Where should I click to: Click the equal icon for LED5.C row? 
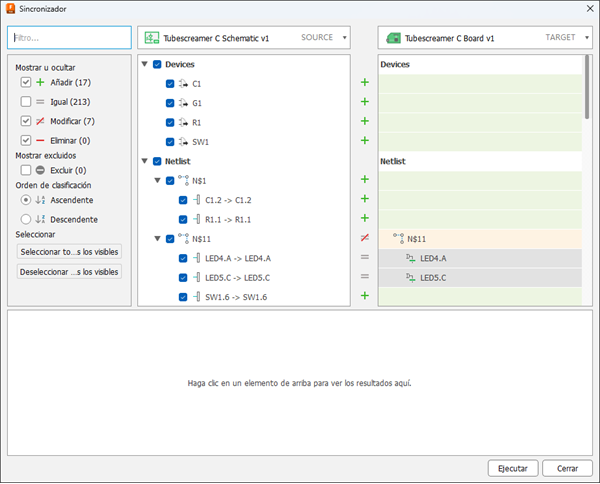pos(365,276)
